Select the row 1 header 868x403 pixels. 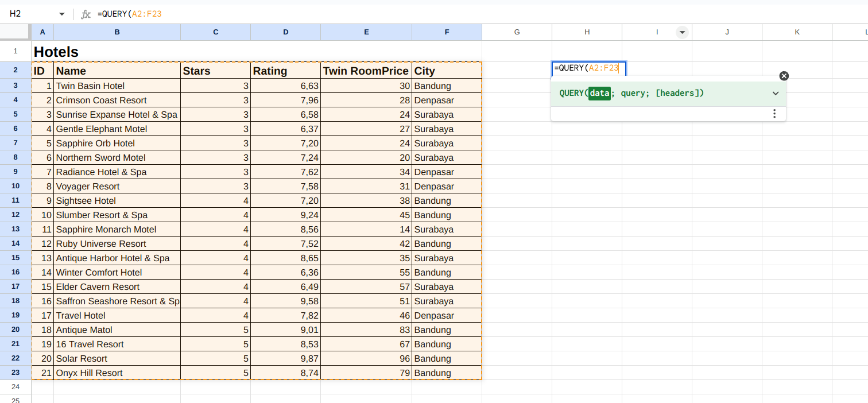click(15, 51)
